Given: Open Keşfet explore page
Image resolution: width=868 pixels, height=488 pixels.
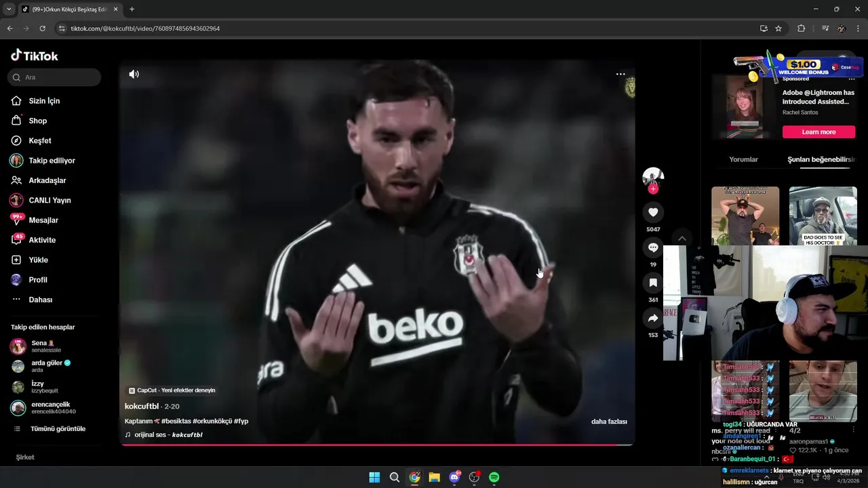Looking at the screenshot, I should [x=39, y=140].
